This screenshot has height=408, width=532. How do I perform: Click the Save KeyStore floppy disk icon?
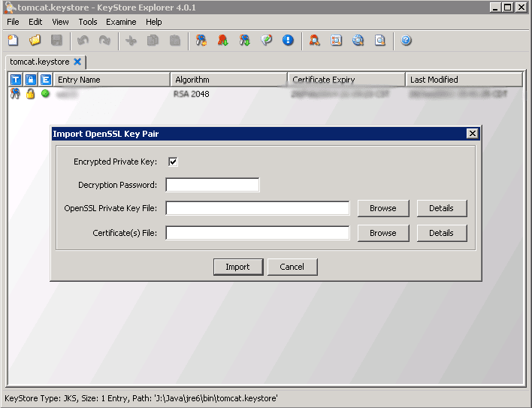tap(56, 41)
